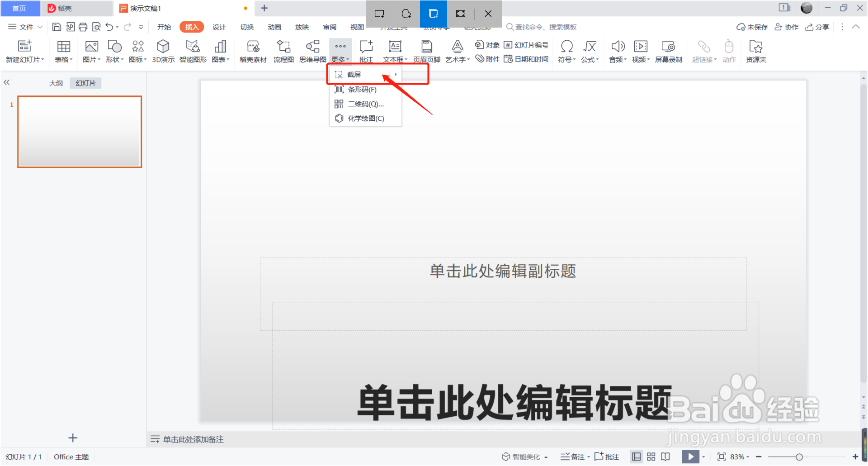Adjust the zoom slider handle
This screenshot has height=466, width=868.
799,457
